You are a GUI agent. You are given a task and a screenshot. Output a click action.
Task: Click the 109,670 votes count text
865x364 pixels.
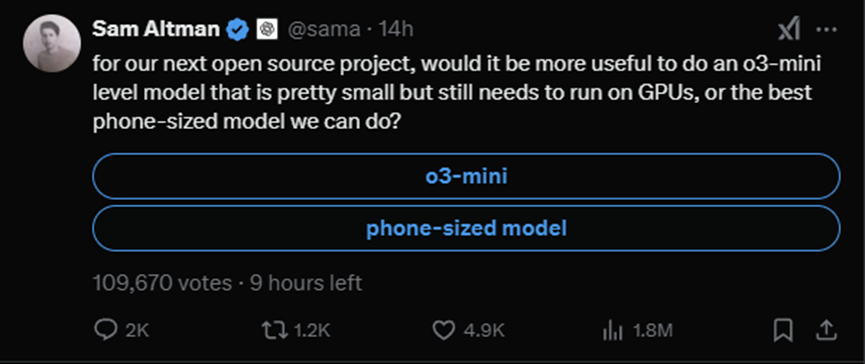(x=162, y=283)
